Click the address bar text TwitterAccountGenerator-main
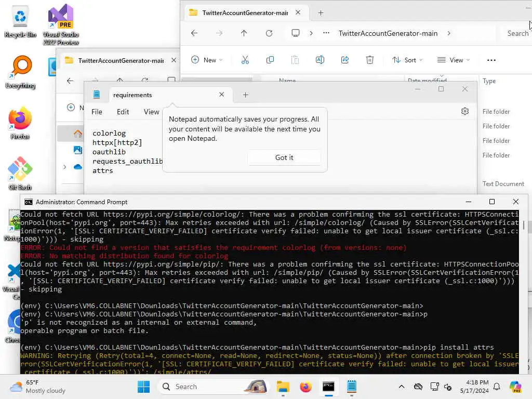 pos(388,33)
